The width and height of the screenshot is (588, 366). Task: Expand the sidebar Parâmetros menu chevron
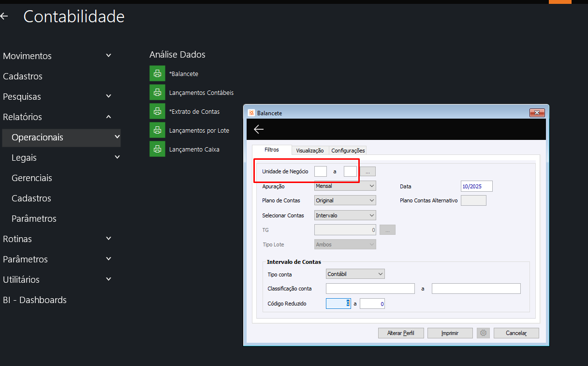click(109, 259)
